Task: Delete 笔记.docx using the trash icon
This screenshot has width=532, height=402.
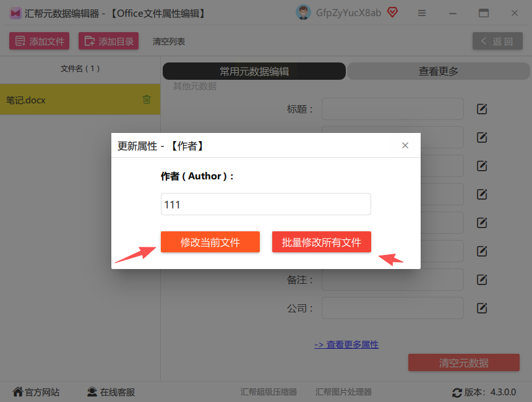Action: point(147,100)
